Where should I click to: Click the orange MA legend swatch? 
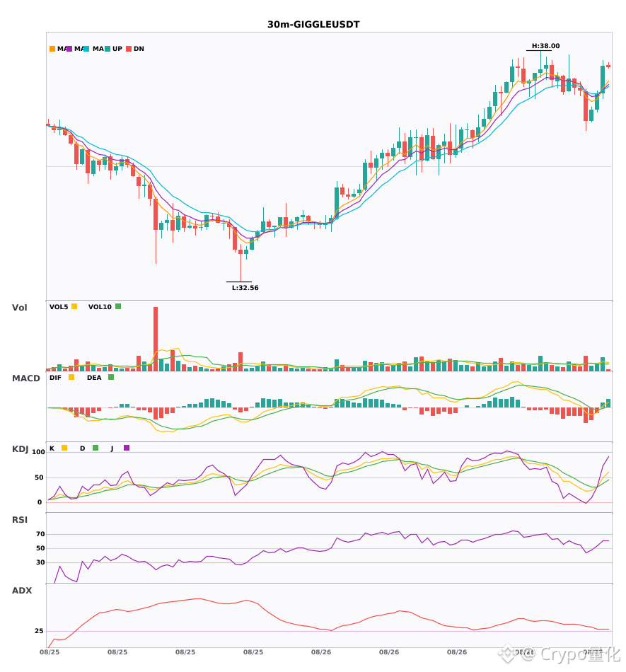point(52,49)
